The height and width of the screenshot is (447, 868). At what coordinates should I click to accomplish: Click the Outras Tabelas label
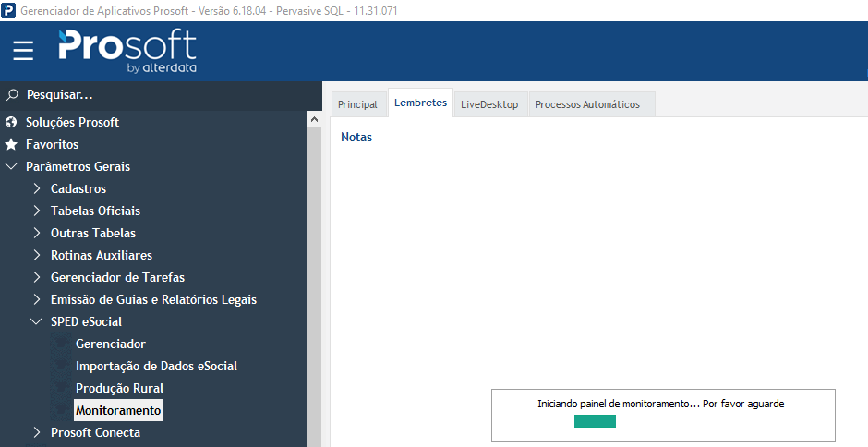93,233
